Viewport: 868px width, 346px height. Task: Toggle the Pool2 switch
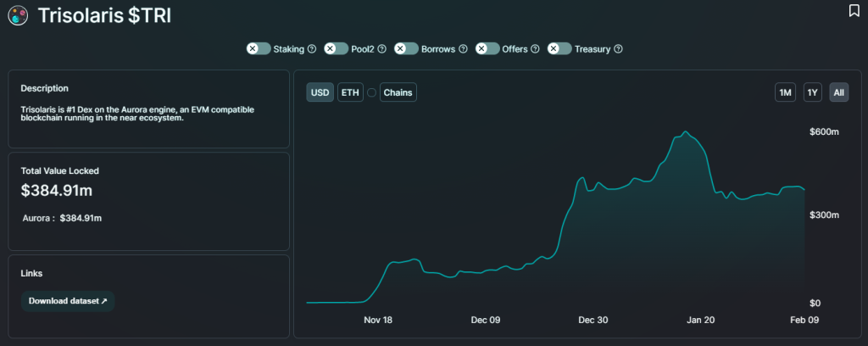tap(336, 48)
